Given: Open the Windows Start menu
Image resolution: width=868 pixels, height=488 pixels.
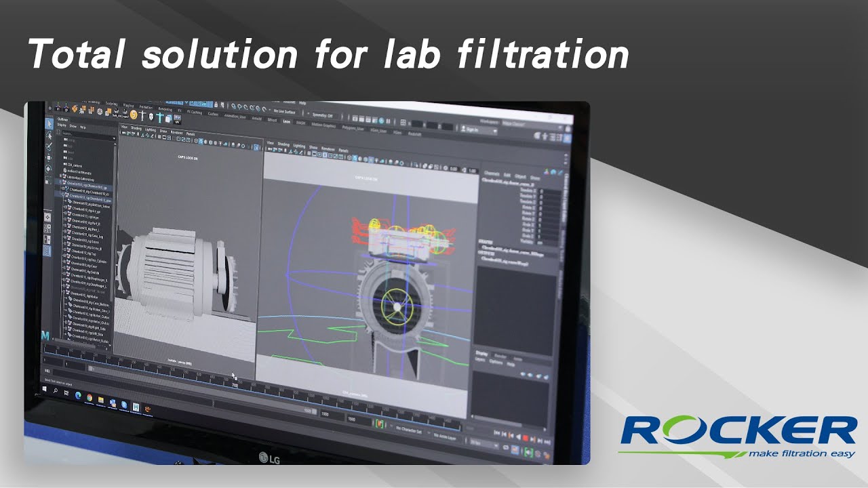Looking at the screenshot, I should pos(44,388).
